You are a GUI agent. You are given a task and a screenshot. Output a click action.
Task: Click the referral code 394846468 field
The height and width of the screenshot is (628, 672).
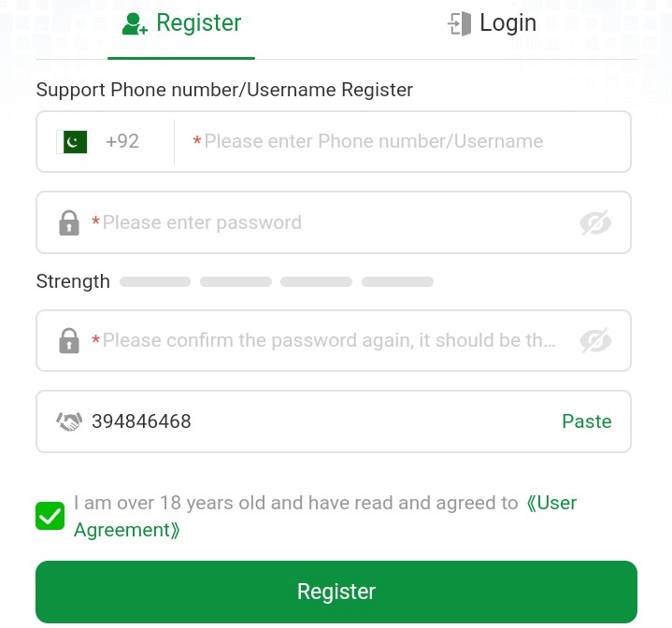(334, 421)
